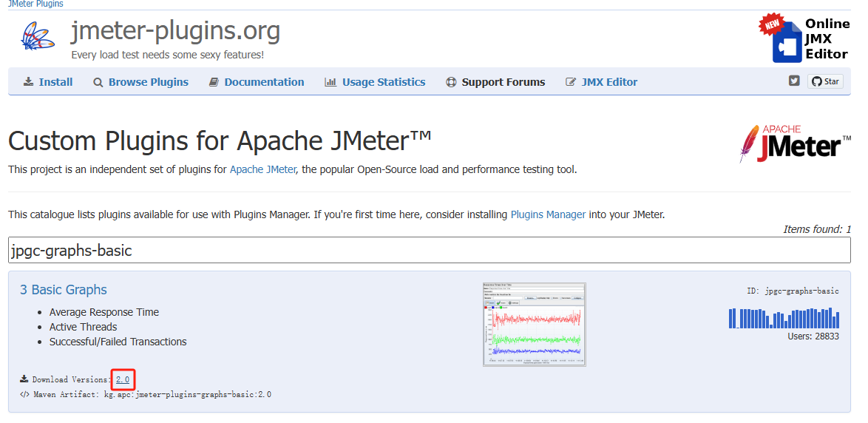868x423 pixels.
Task: Click the Apache JMeter feather logo
Action: click(x=796, y=143)
